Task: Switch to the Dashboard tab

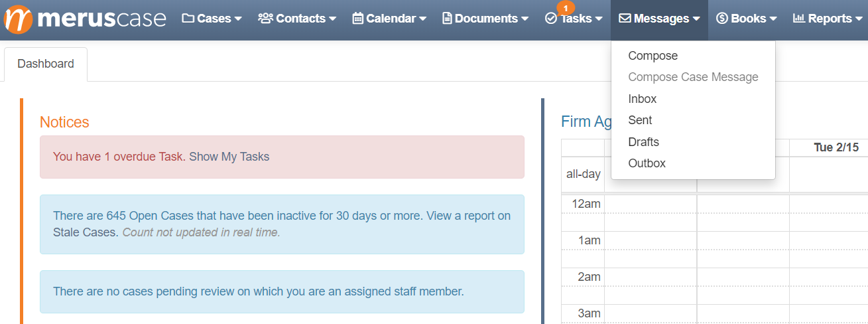Action: 46,64
